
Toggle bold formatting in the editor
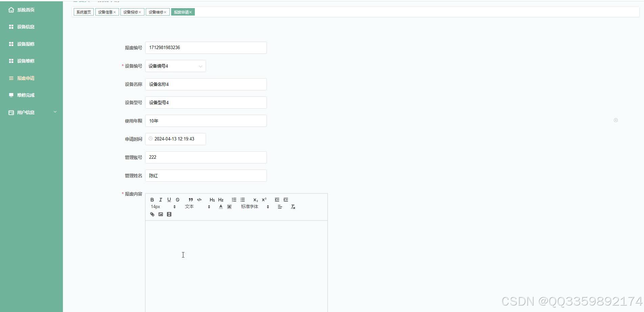click(152, 200)
